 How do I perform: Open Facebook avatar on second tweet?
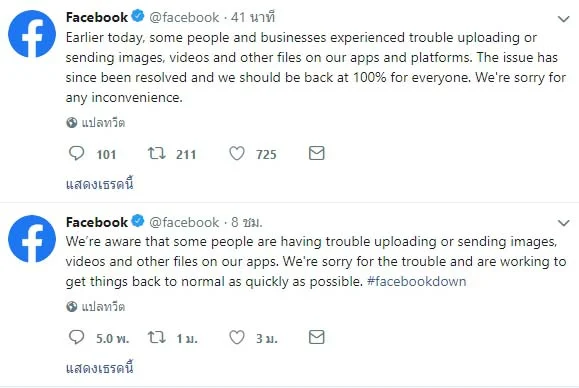pos(32,239)
